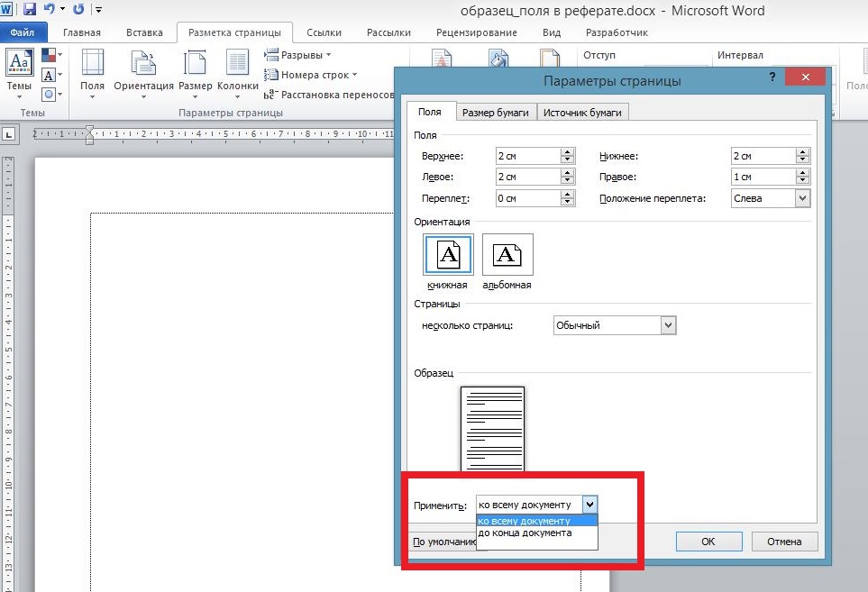Click the Правое margin input field
Viewport: 868px width, 592px height.
coord(763,177)
